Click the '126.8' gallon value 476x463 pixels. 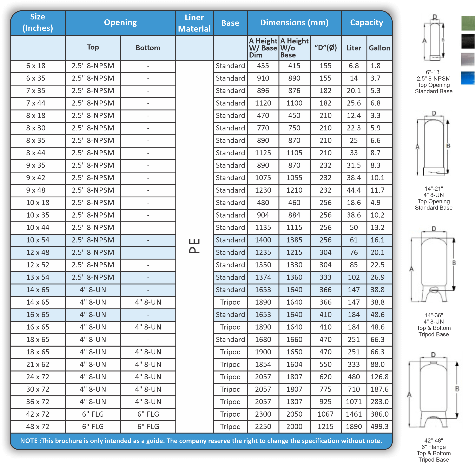coord(379,377)
